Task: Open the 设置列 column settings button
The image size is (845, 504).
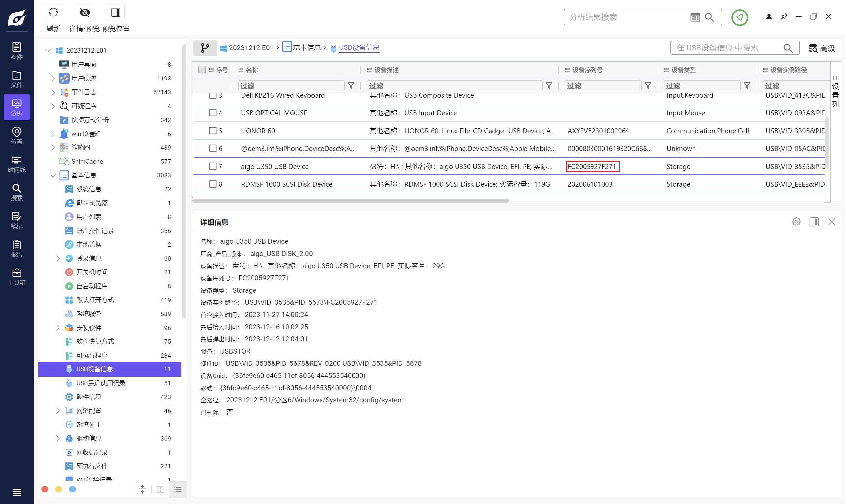Action: click(x=835, y=92)
